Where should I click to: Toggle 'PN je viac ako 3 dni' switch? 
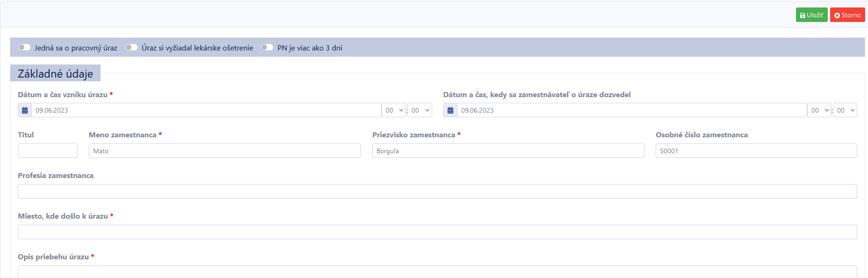267,47
